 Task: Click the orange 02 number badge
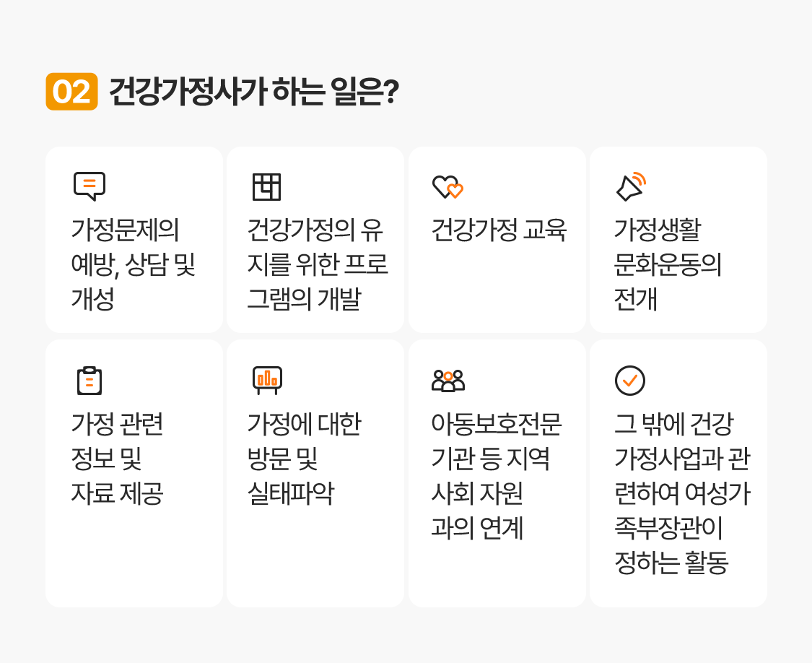coord(72,92)
